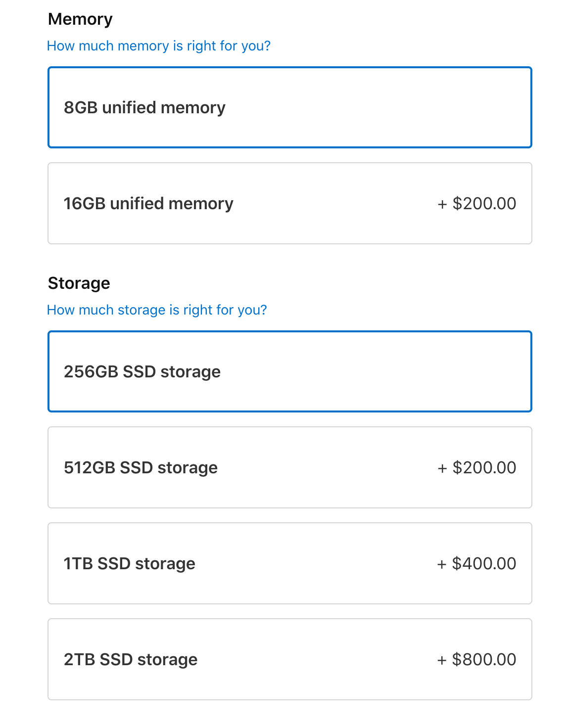This screenshot has width=567, height=728.
Task: Click the "2TB SSD storage" label text
Action: pyautogui.click(x=131, y=659)
